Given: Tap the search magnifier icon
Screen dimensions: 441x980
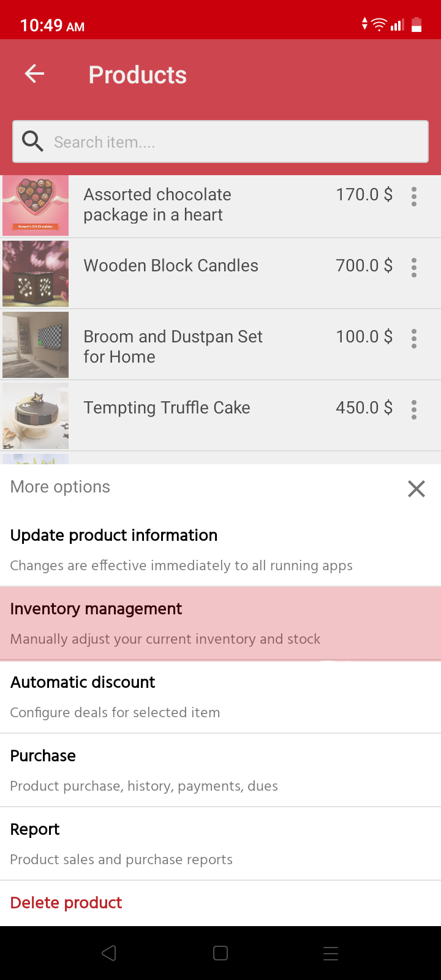Looking at the screenshot, I should pyautogui.click(x=32, y=141).
